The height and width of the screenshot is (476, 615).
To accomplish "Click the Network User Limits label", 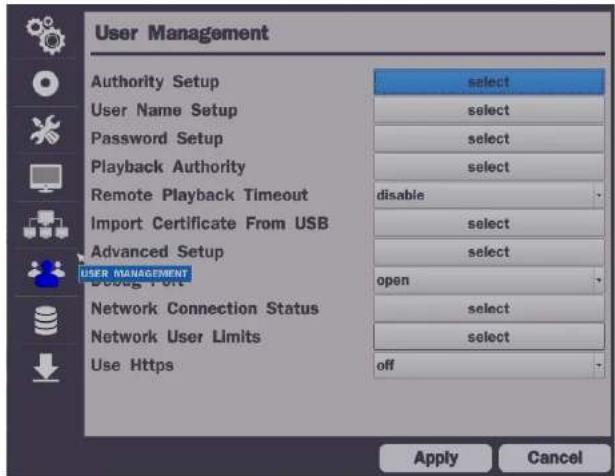I will pos(176,337).
